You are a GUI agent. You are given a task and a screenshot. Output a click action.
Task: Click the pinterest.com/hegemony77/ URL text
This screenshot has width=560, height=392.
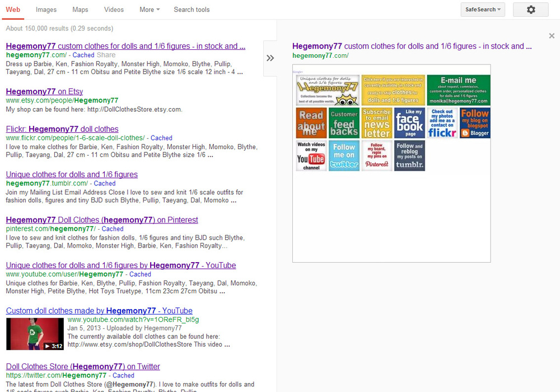[51, 229]
